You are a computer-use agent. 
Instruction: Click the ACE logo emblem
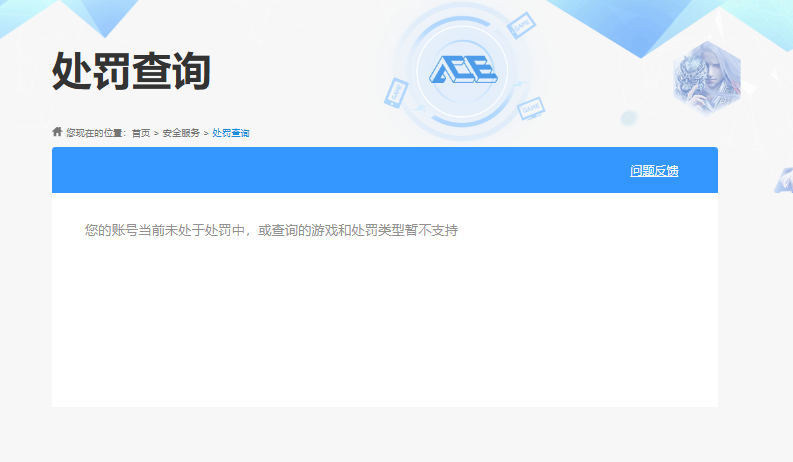pos(462,70)
